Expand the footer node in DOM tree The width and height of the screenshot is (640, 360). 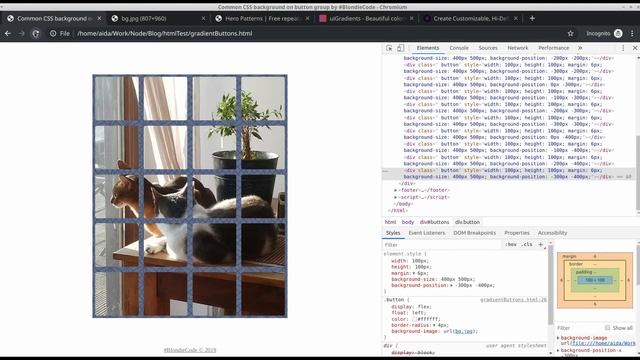coord(395,190)
